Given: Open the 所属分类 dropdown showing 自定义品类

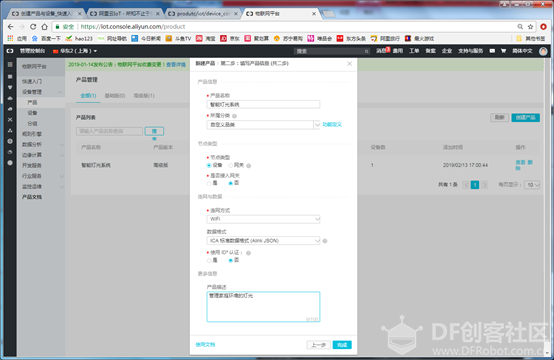Looking at the screenshot, I should click(263, 125).
